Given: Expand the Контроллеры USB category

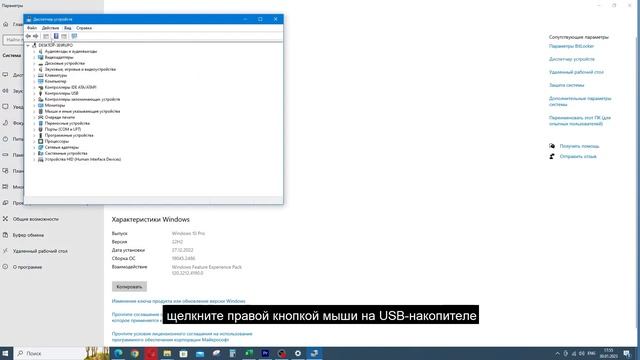Looking at the screenshot, I should [x=34, y=93].
